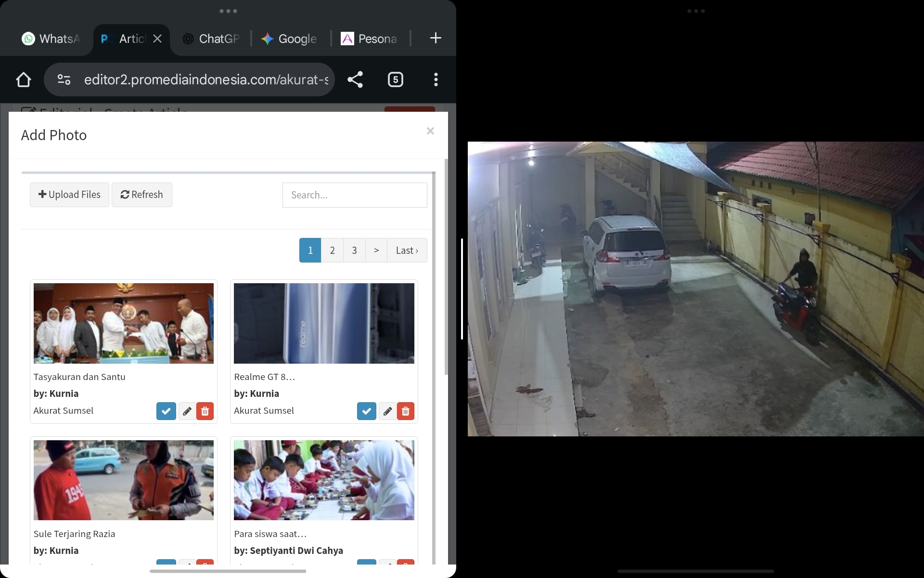Open the site settings icon beside the URL
The width and height of the screenshot is (924, 578).
[x=64, y=79]
